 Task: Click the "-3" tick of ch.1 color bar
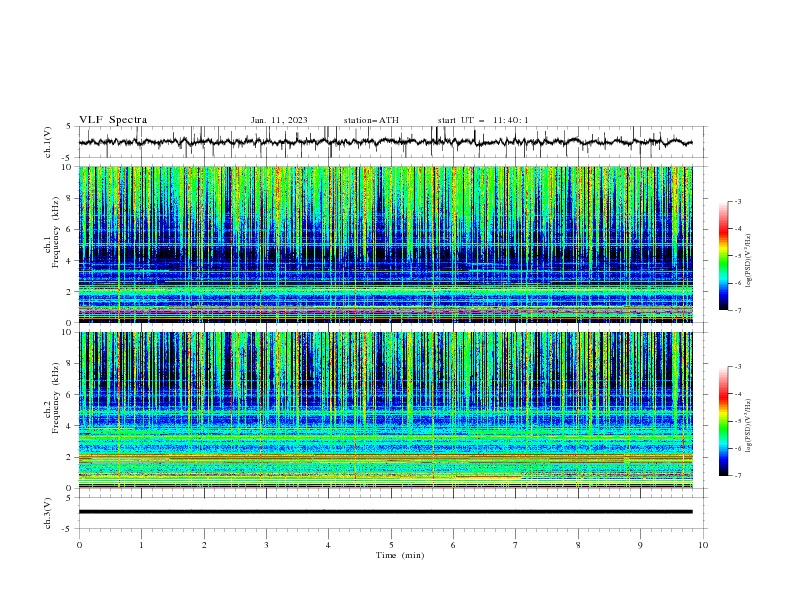click(x=737, y=201)
